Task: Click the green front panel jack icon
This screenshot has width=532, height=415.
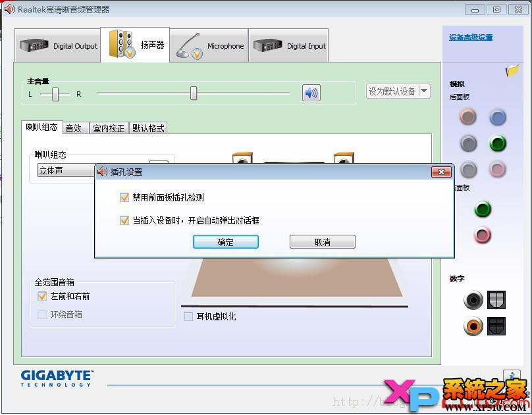Action: (x=483, y=209)
